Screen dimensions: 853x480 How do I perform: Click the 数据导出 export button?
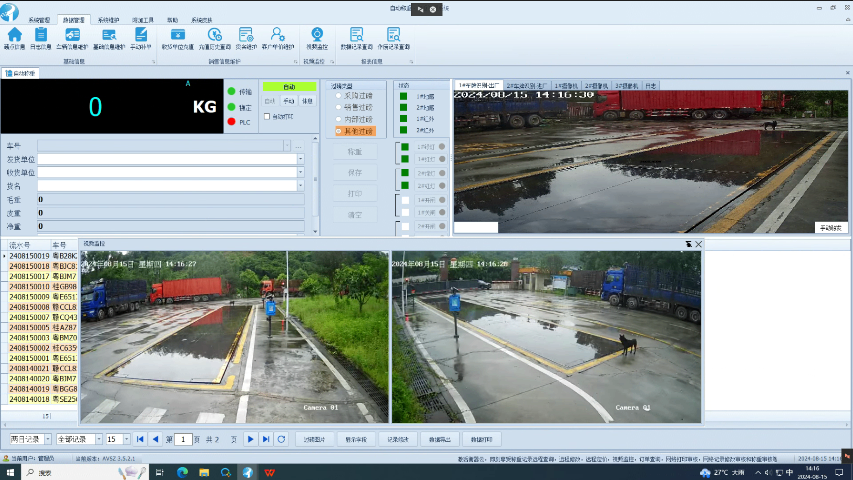click(439, 439)
